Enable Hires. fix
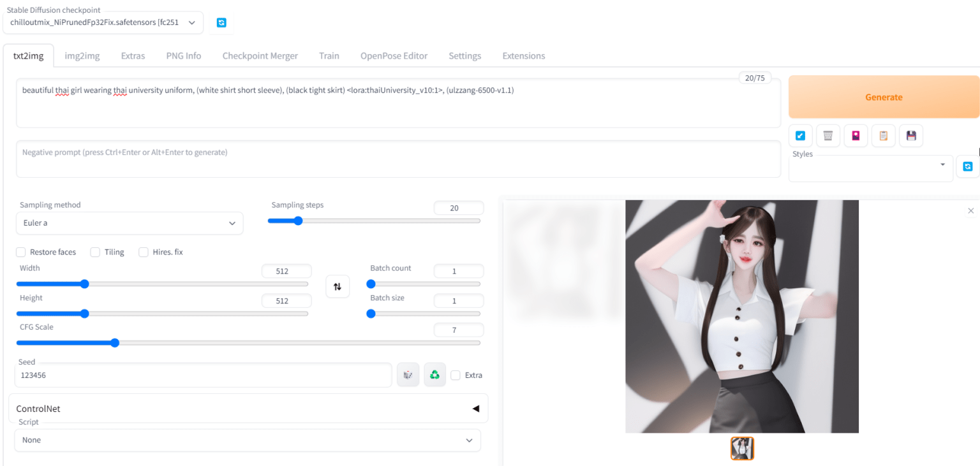This screenshot has width=980, height=466. coord(143,252)
